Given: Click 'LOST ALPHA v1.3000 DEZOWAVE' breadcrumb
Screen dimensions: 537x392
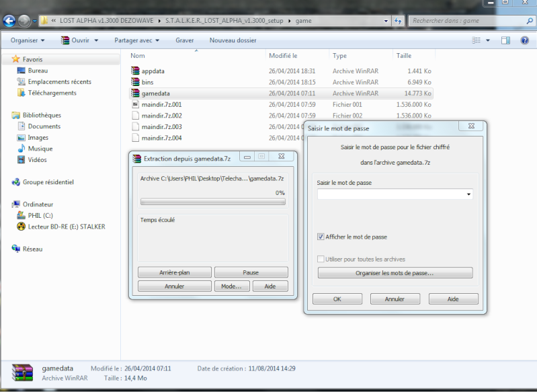Looking at the screenshot, I should [x=106, y=21].
